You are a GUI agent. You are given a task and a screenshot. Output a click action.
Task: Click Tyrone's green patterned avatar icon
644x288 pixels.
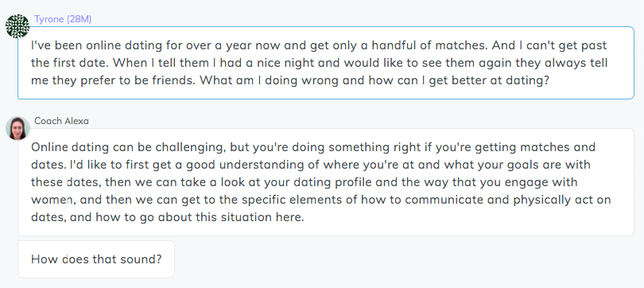(x=17, y=26)
